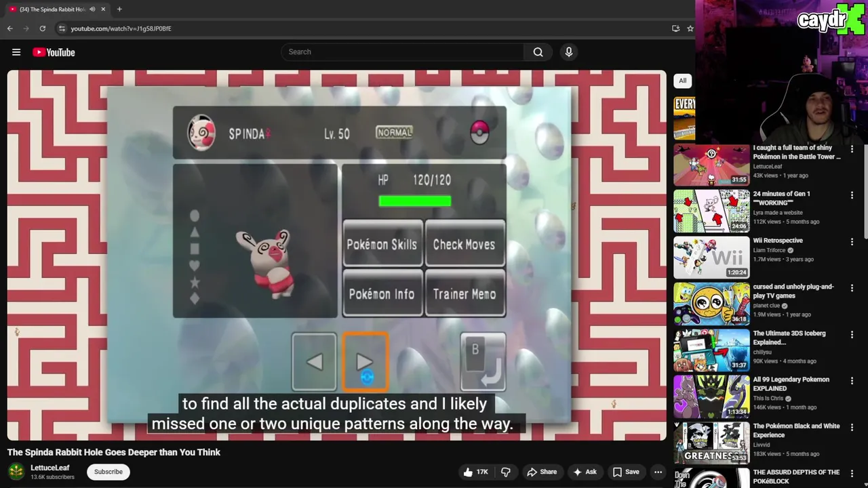
Task: Open the Ask AI button
Action: click(x=585, y=472)
